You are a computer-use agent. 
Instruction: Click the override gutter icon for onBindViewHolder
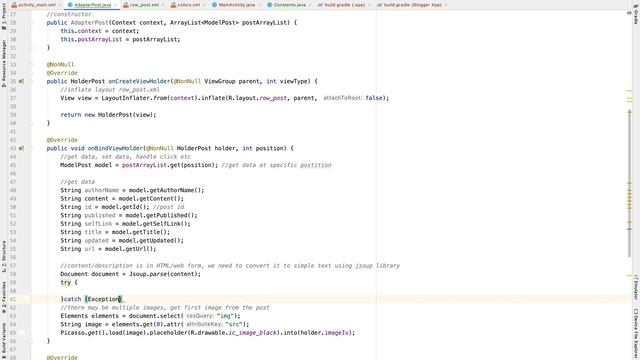click(x=21, y=148)
